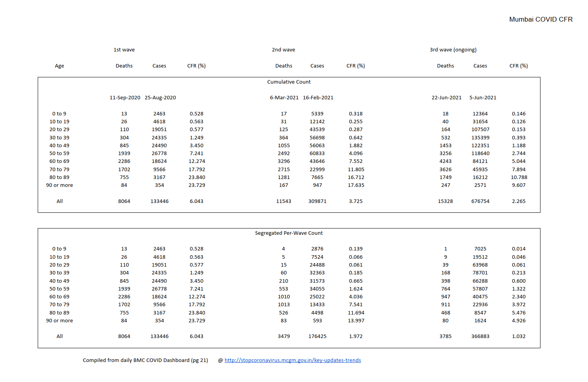
Task: Click the overall CFR value 2.265
Action: point(519,201)
